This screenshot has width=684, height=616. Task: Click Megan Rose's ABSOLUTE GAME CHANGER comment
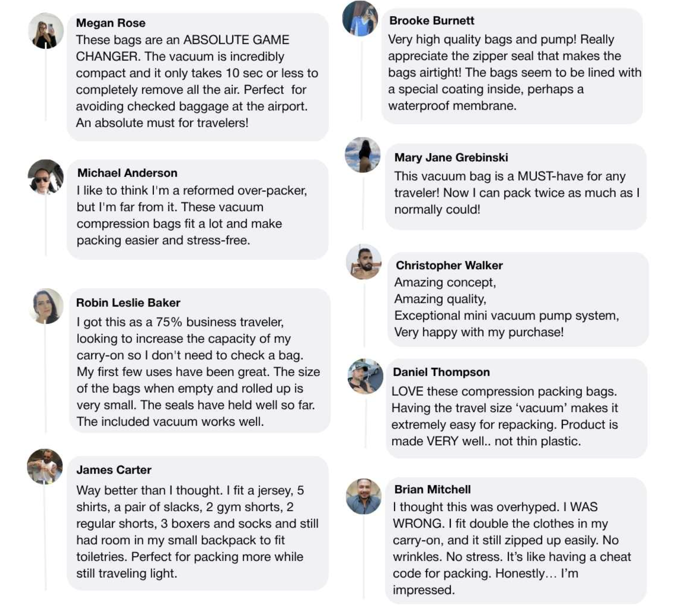coord(197,81)
